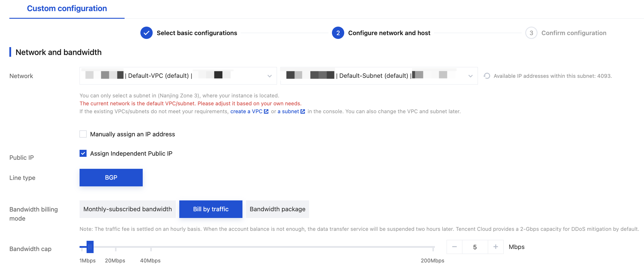Open the Default-Subnet dropdown

[x=379, y=76]
